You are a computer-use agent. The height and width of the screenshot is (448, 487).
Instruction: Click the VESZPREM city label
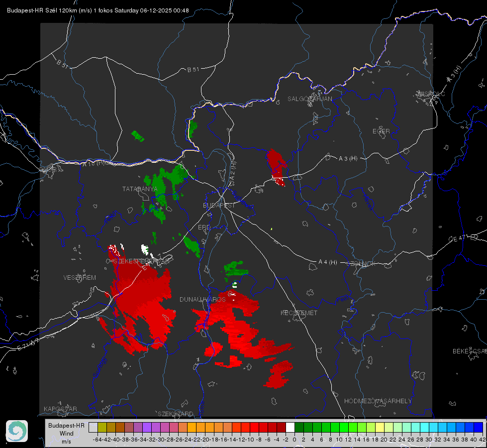tap(80, 277)
